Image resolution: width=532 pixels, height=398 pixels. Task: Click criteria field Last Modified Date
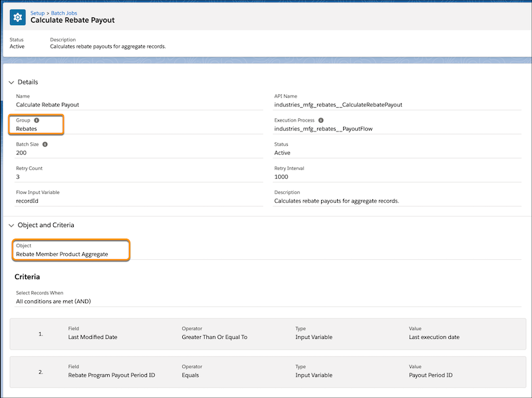(92, 338)
